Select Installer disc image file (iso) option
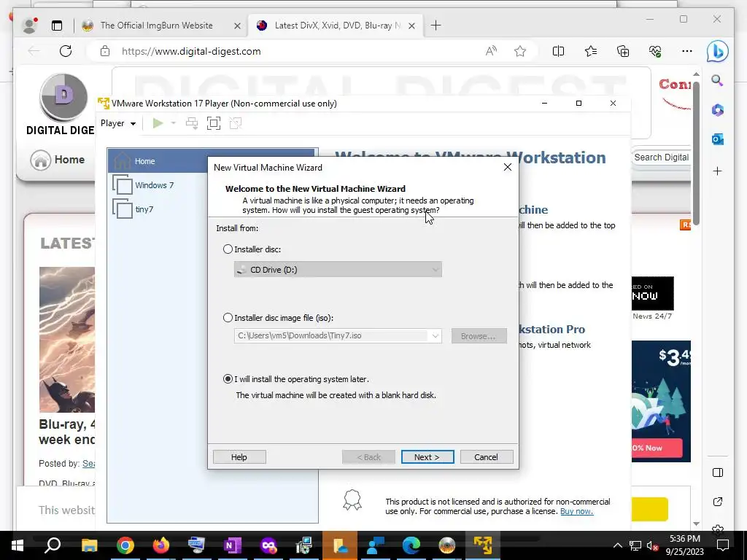The image size is (747, 560). pos(228,318)
